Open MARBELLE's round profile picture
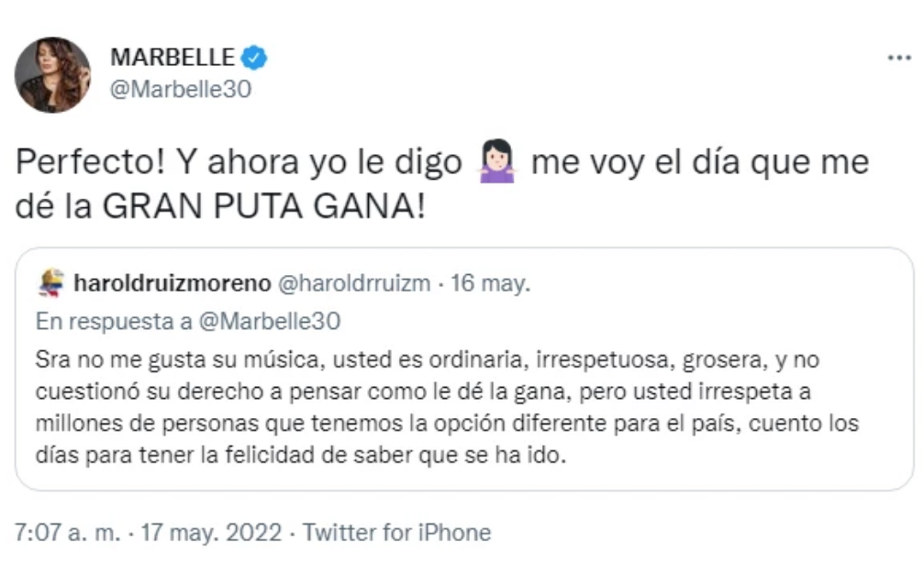 point(52,74)
